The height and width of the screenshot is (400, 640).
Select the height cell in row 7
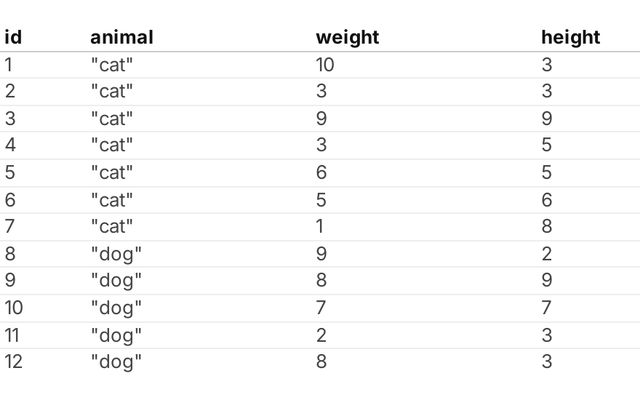546,227
